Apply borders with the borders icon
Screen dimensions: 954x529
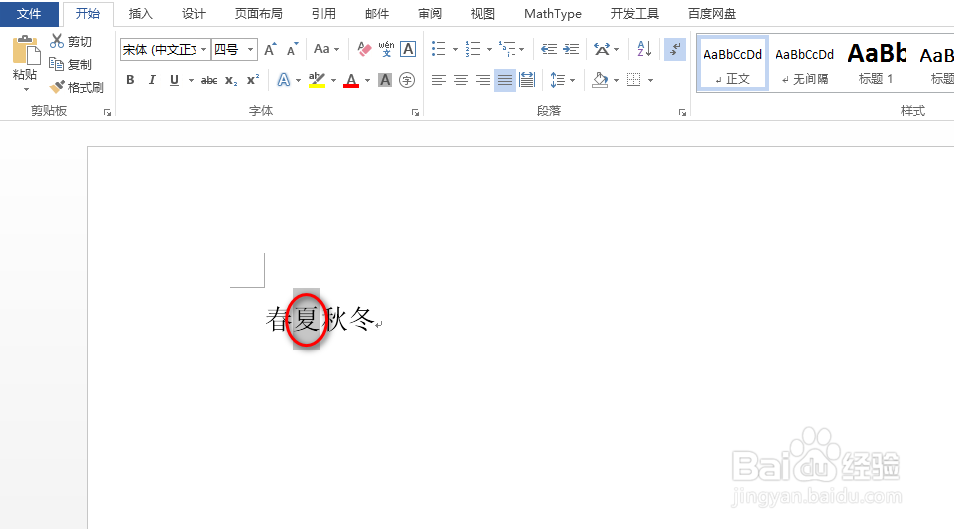(633, 80)
